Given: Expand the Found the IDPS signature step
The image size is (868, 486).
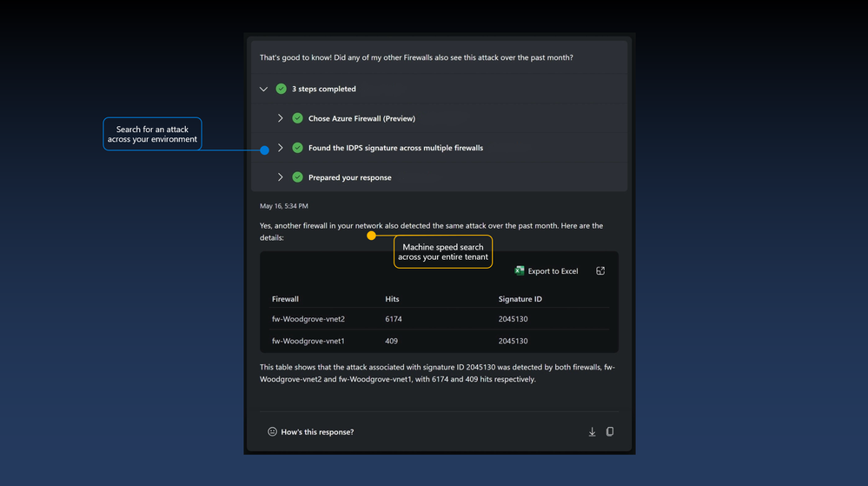Looking at the screenshot, I should [280, 148].
